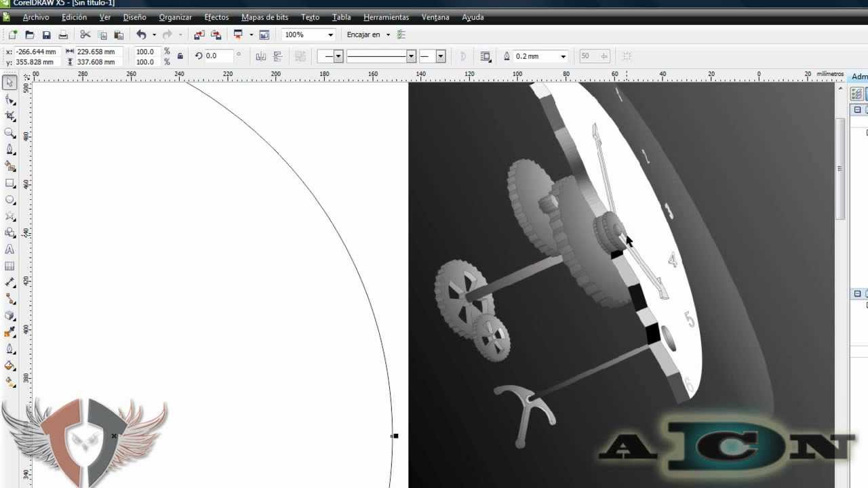Select the Ellipse tool
The image size is (868, 488).
pyautogui.click(x=9, y=200)
